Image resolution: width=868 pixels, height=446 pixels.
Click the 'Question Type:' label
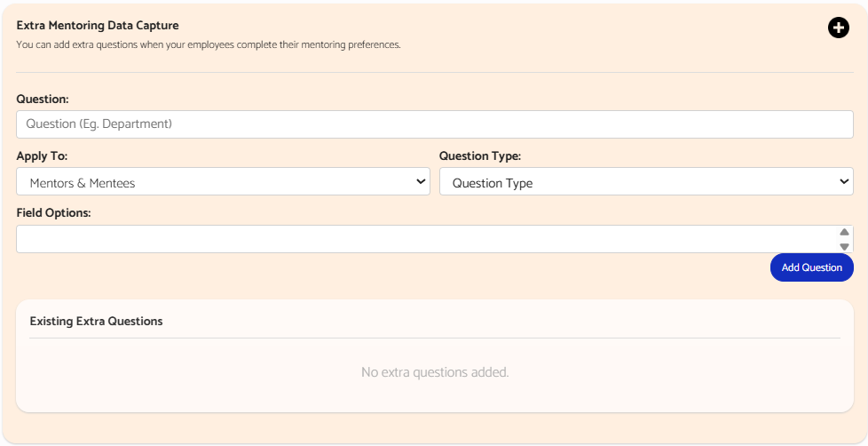point(480,156)
